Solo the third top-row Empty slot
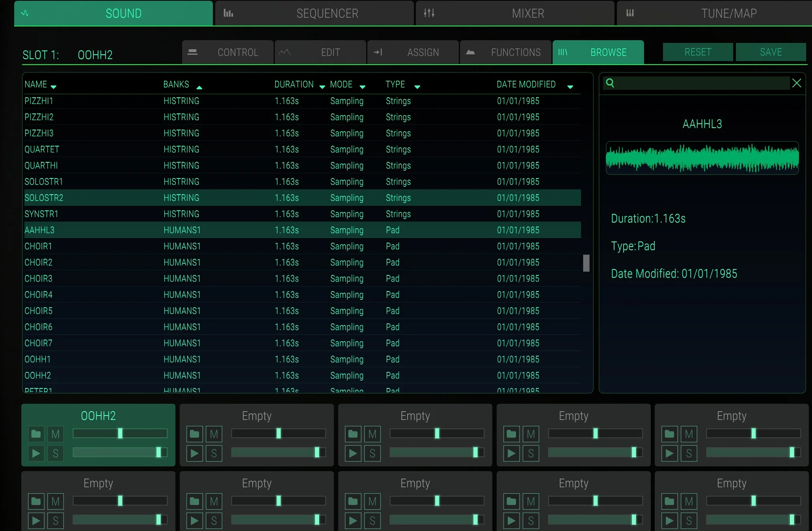The width and height of the screenshot is (812, 531). [372, 453]
